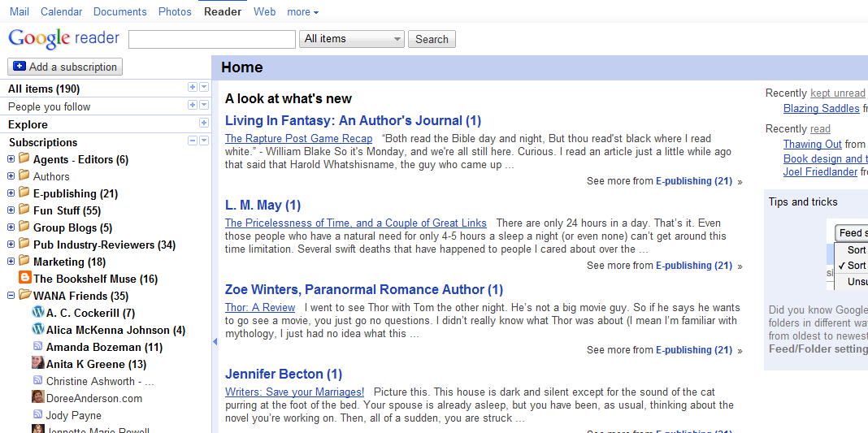
Task: Click the Search button
Action: click(432, 39)
